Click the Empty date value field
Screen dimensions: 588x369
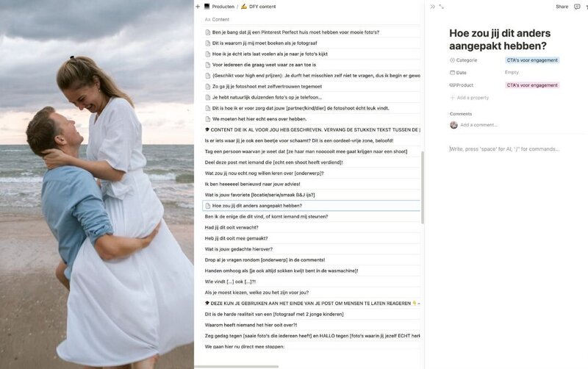(512, 72)
